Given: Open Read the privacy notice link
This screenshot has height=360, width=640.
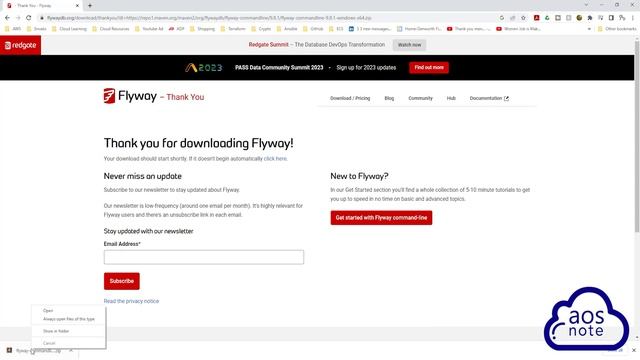Looking at the screenshot, I should pyautogui.click(x=131, y=301).
